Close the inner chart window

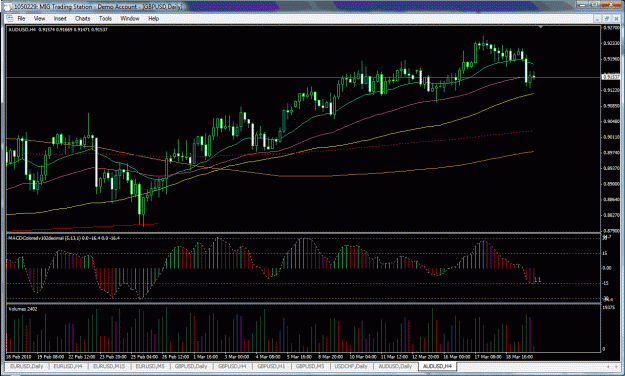pos(616,18)
